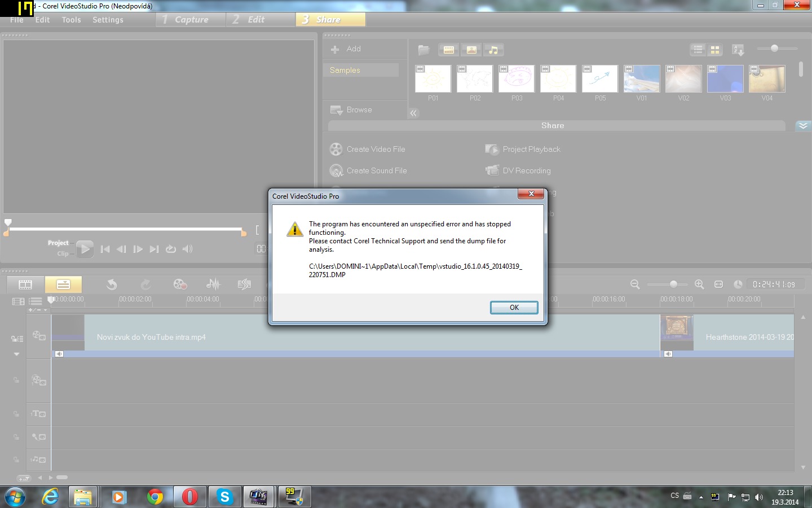The height and width of the screenshot is (508, 812).
Task: Fit project in timeline window
Action: 718,284
